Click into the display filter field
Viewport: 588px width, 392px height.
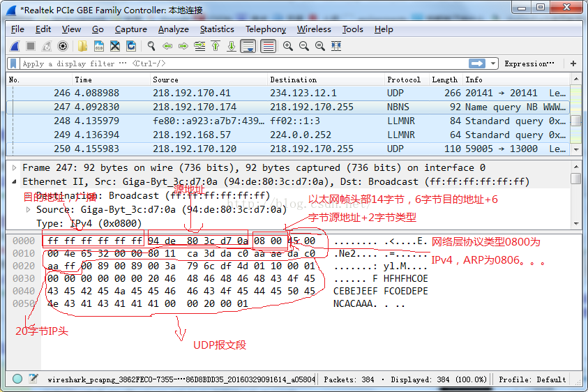[x=243, y=63]
